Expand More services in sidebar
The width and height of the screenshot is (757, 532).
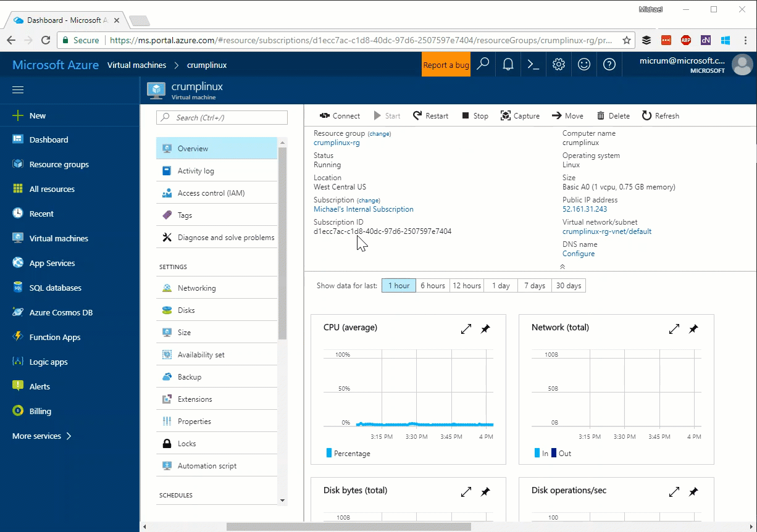tap(42, 436)
